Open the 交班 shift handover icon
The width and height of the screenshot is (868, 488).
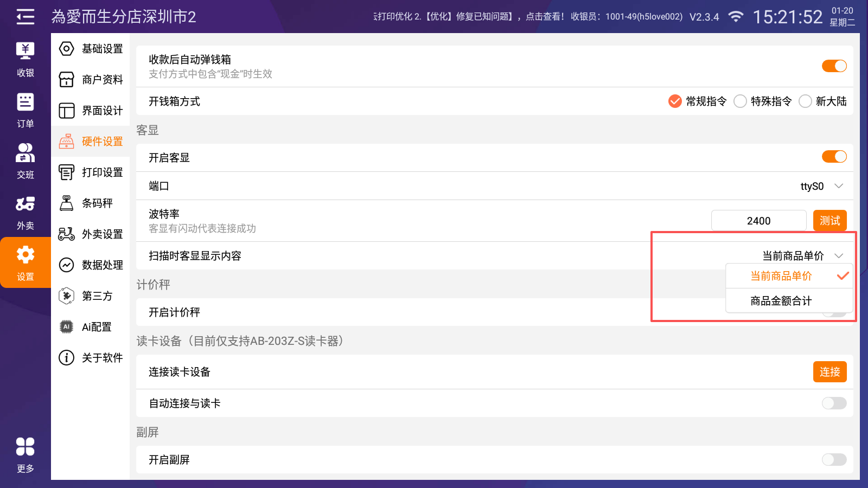pos(25,161)
